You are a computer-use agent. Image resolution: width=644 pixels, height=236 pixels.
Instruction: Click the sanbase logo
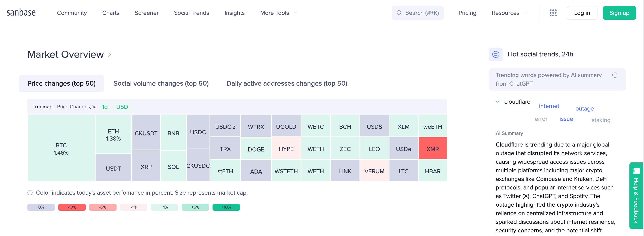click(21, 12)
